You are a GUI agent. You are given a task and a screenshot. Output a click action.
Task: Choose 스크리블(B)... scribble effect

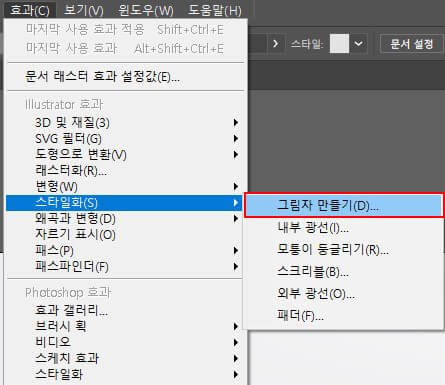344,272
